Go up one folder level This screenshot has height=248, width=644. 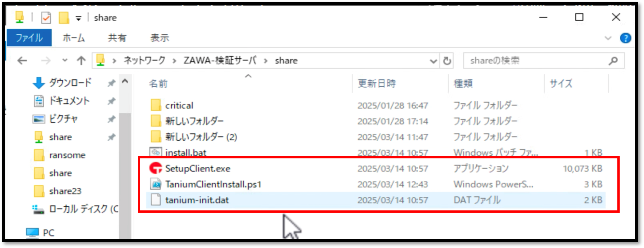pyautogui.click(x=81, y=60)
